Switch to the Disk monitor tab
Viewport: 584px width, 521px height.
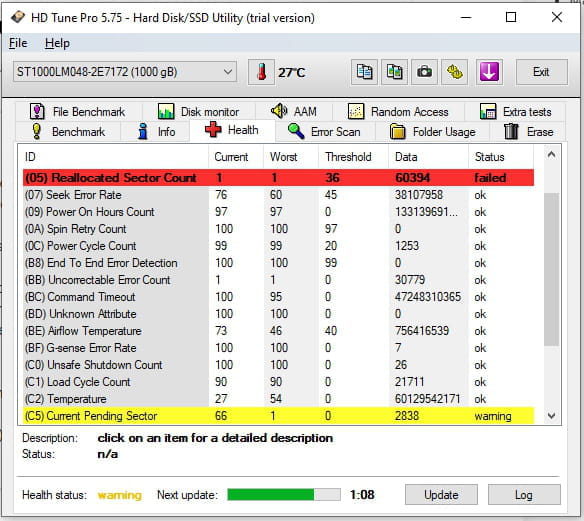coord(199,111)
